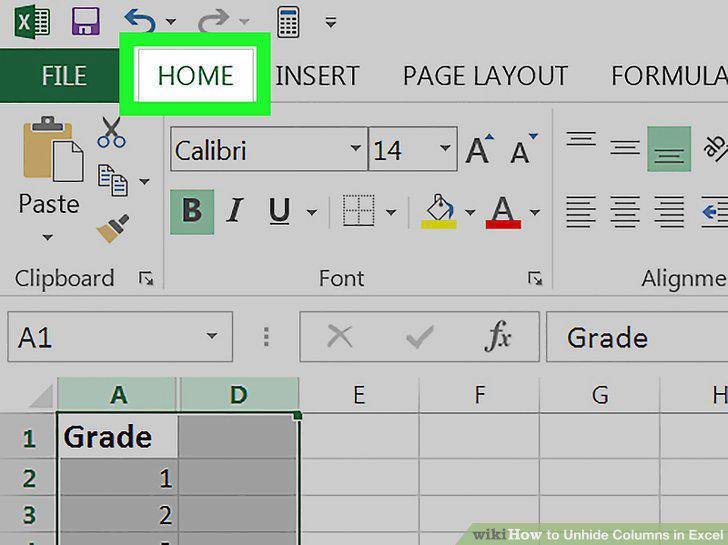Click cell A2 containing 1
Viewport: 728px width, 545px height.
coord(117,478)
